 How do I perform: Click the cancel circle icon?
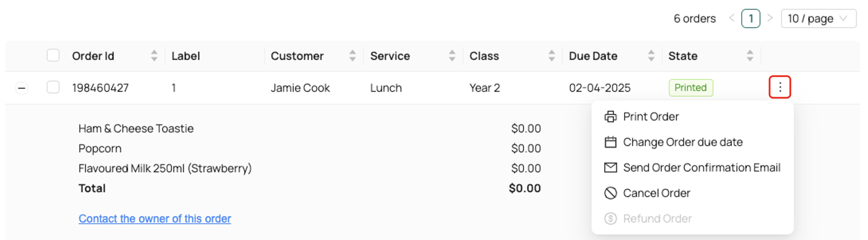tap(610, 193)
